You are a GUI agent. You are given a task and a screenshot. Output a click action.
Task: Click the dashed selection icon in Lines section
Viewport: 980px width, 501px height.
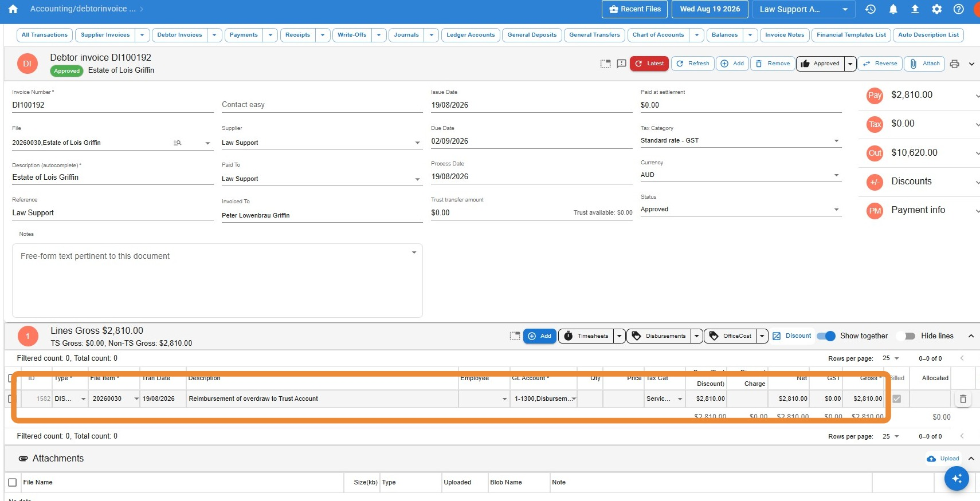tap(515, 336)
